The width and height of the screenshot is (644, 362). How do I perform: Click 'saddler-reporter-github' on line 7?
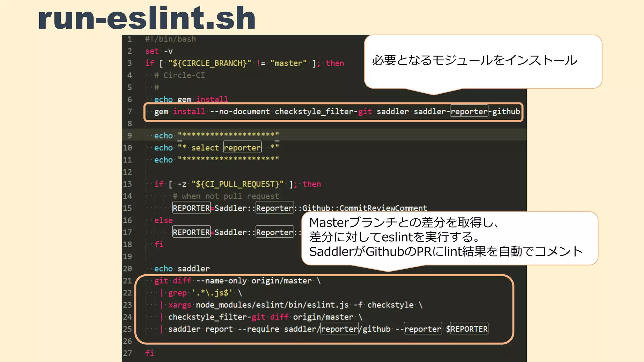[467, 112]
